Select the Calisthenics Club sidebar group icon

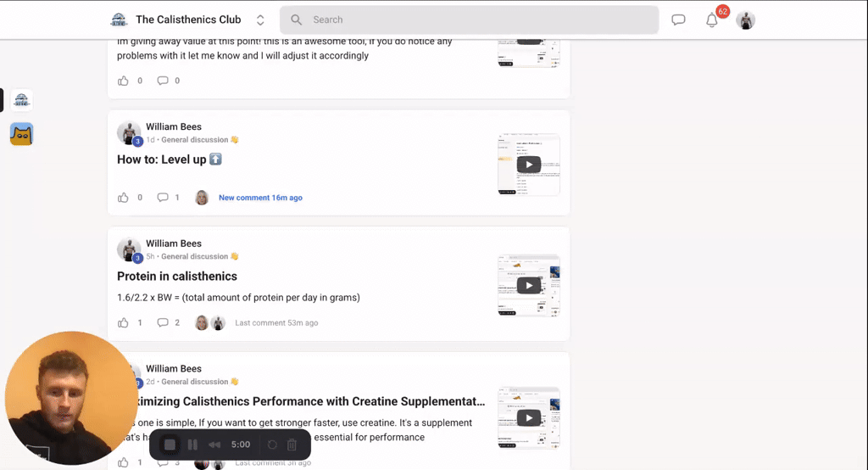[21, 100]
